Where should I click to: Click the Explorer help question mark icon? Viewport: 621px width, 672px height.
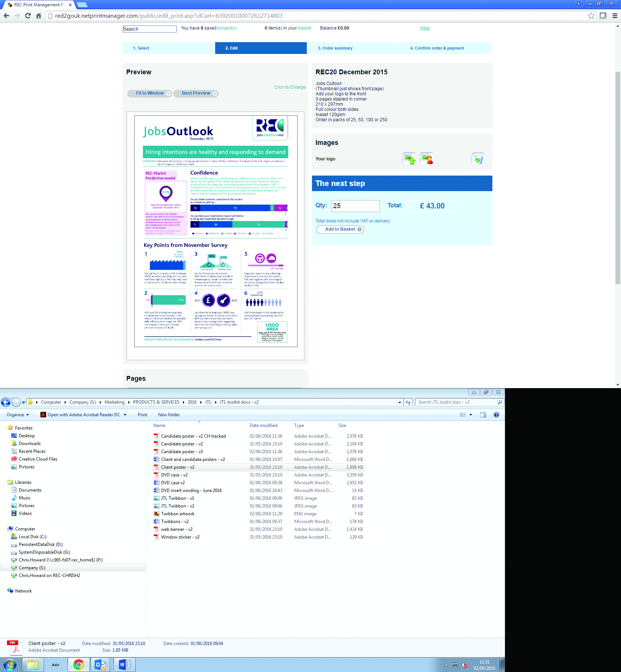point(496,415)
